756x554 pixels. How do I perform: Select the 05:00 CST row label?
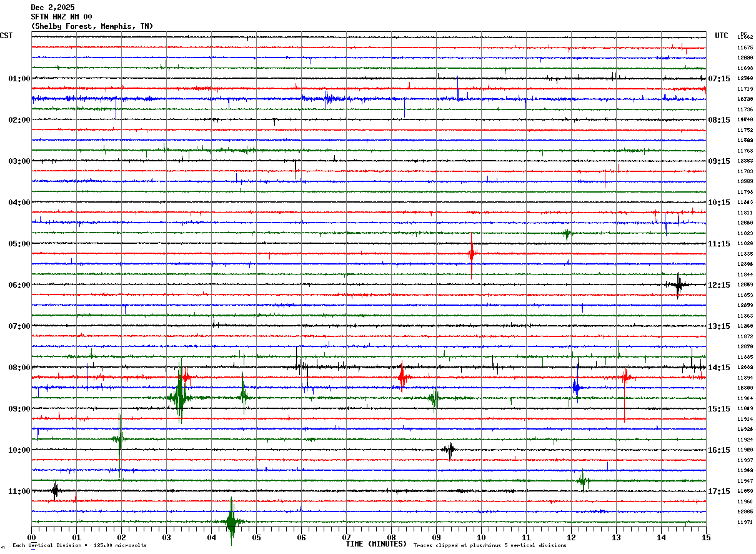(19, 244)
